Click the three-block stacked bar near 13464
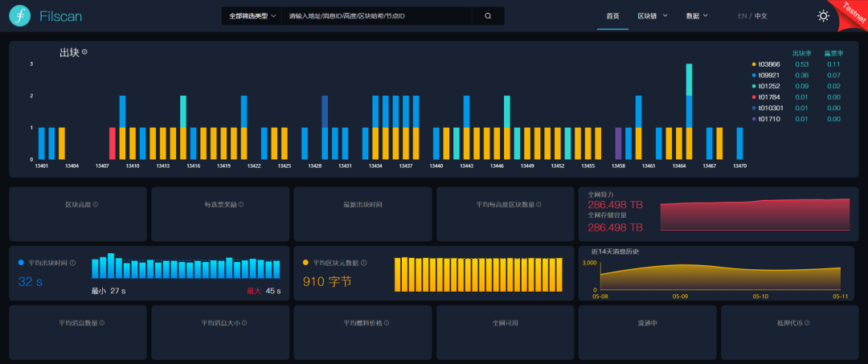The image size is (868, 364). pos(690,112)
